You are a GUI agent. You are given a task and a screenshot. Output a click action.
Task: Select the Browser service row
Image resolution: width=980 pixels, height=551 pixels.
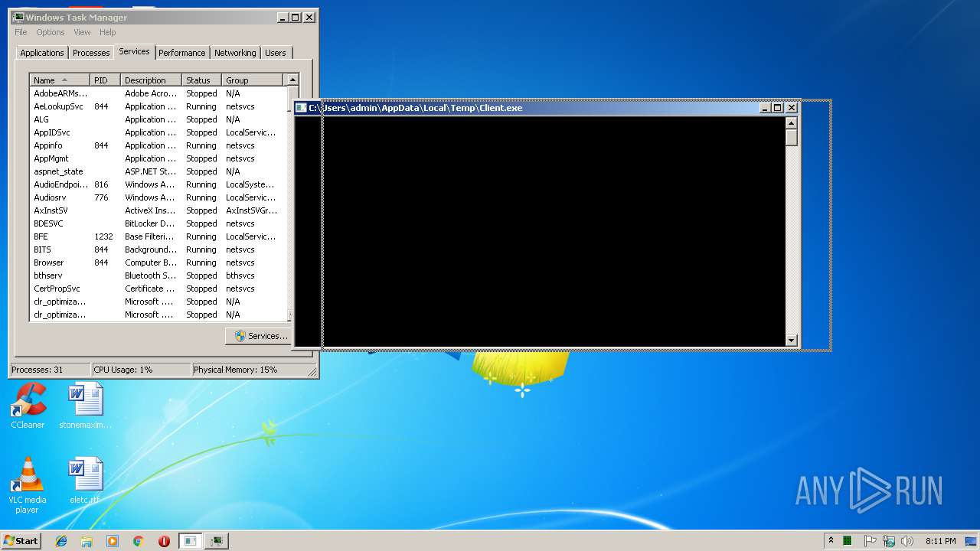158,262
